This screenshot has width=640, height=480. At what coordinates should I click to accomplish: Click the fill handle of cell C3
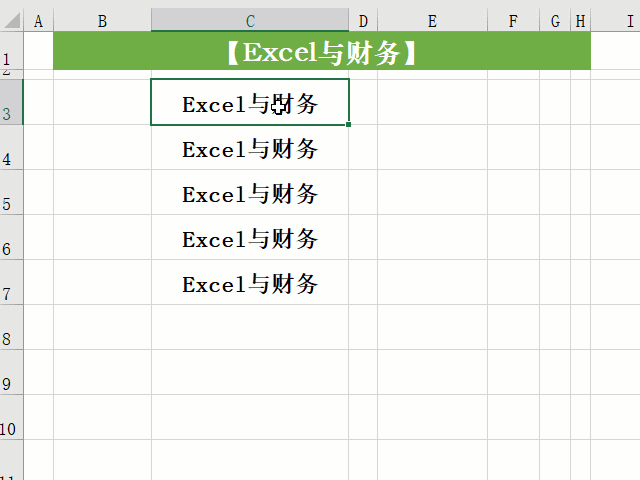coord(349,125)
